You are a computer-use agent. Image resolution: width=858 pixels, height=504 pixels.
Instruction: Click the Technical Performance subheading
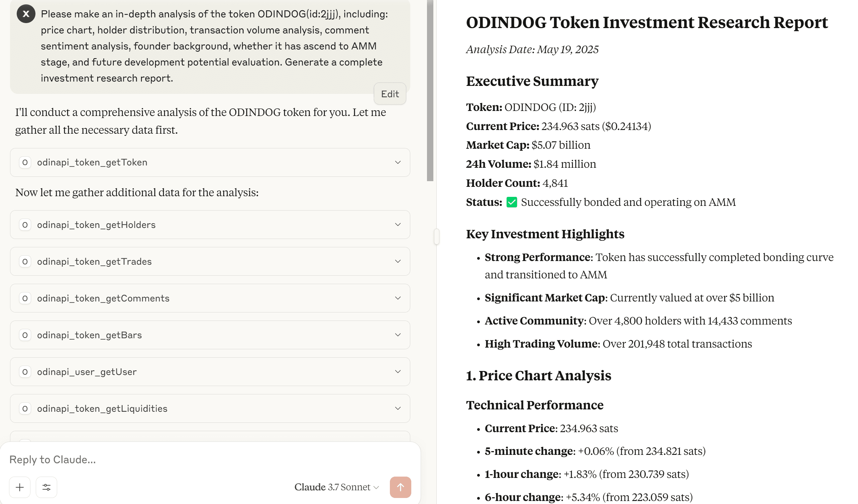535,405
